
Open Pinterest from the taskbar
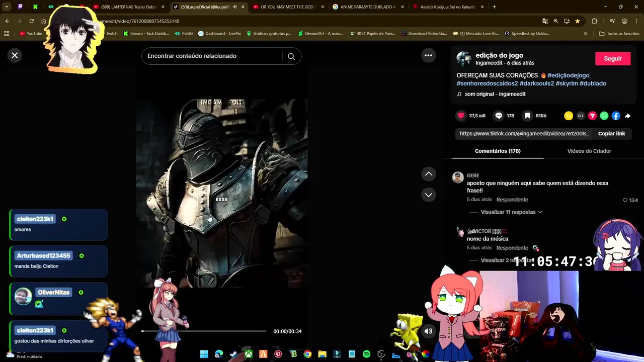pyautogui.click(x=278, y=354)
